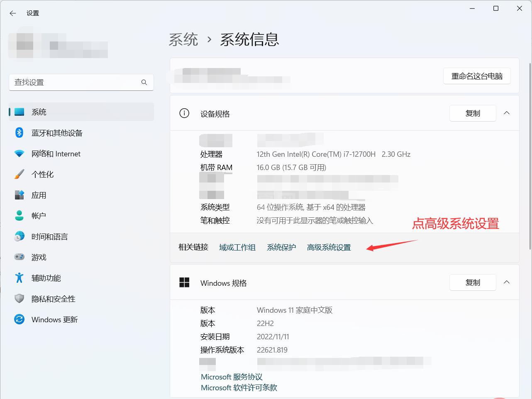Click the 时间和语言 globe clock icon

pyautogui.click(x=20, y=236)
